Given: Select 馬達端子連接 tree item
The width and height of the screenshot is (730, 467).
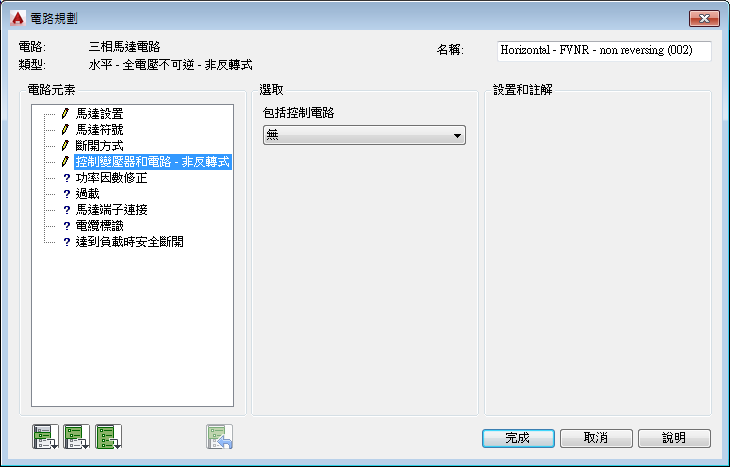Looking at the screenshot, I should coord(111,210).
